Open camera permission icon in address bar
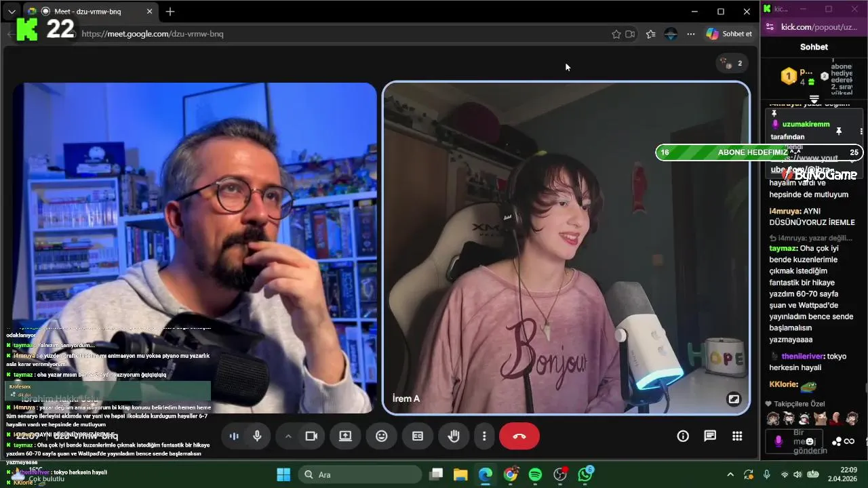868x488 pixels. coord(631,34)
